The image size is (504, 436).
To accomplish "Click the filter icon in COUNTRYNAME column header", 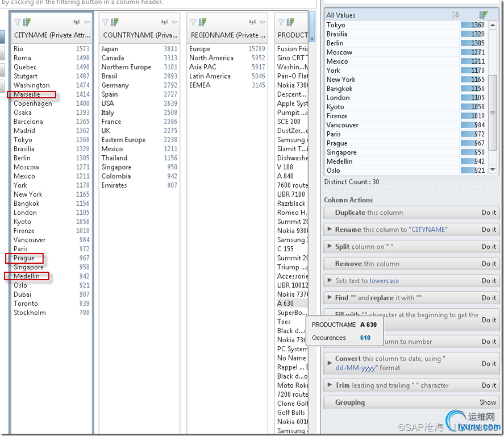I will coord(106,22).
